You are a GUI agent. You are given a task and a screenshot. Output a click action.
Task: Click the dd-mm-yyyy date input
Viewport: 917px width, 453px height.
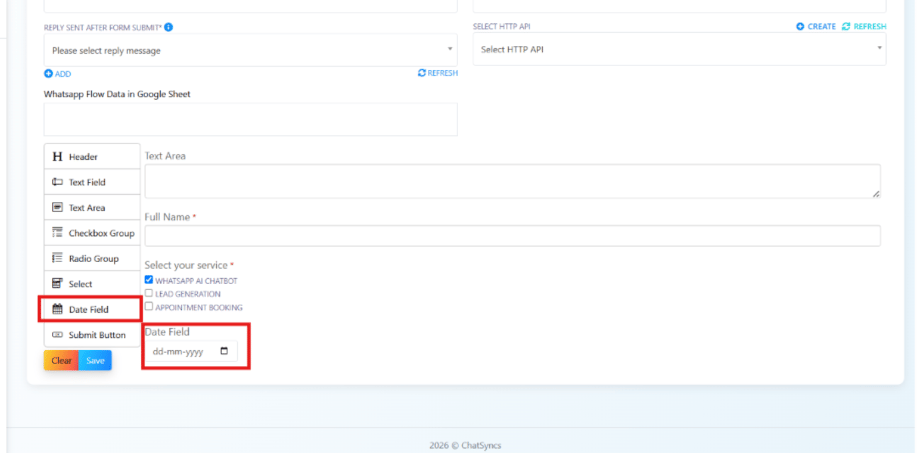pos(191,352)
